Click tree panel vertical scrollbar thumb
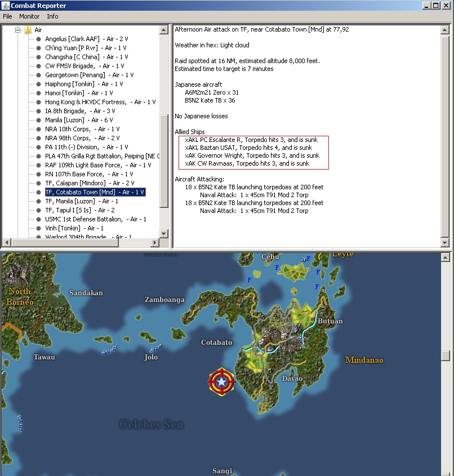Screen dimensions: 454x476 coord(164,161)
